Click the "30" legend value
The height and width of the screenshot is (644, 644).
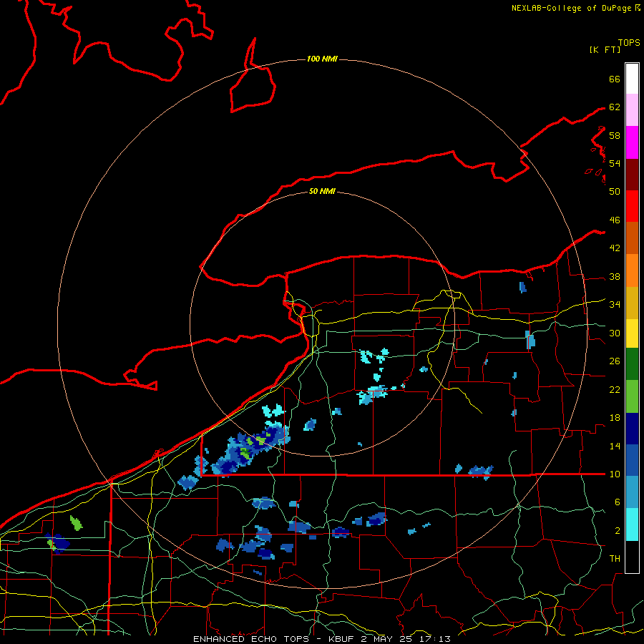click(x=615, y=333)
